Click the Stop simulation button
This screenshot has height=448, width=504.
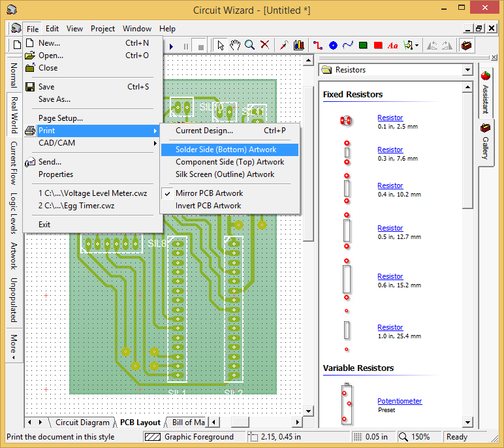tap(201, 46)
